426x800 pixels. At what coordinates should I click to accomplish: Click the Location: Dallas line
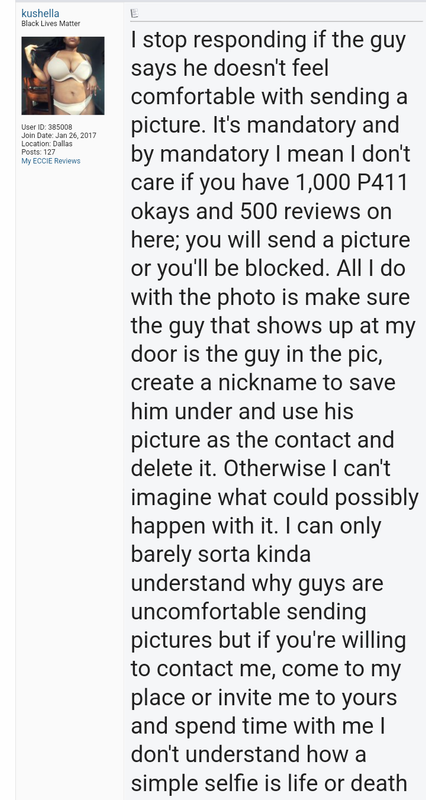(47, 144)
